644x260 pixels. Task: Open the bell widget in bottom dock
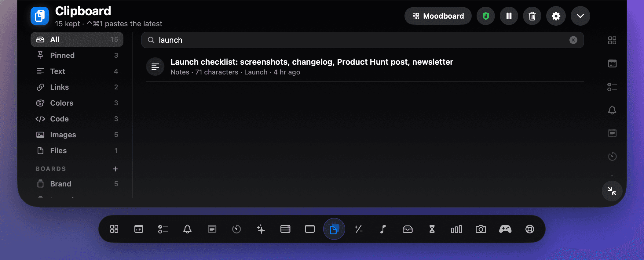coord(188,229)
